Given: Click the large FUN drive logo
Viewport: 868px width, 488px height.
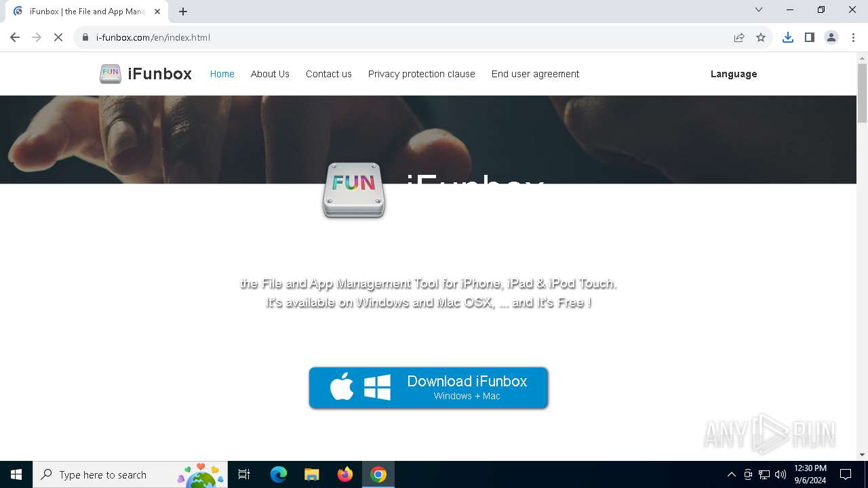Looking at the screenshot, I should click(354, 190).
